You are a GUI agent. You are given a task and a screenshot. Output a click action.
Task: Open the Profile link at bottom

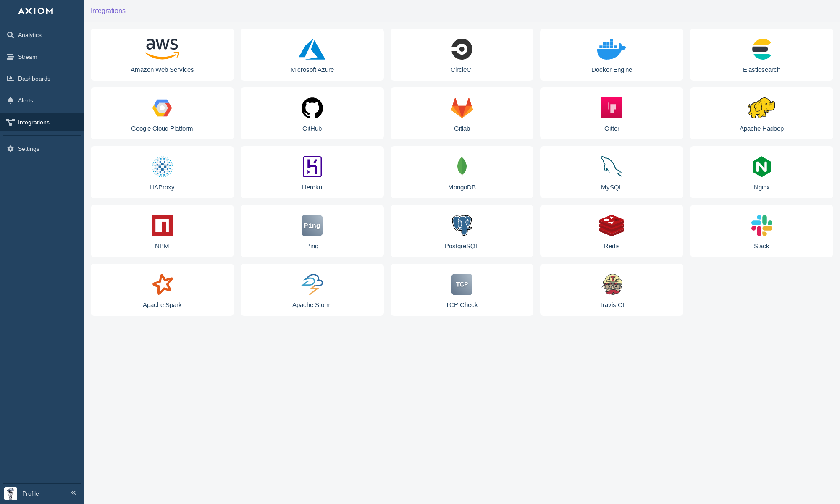coord(30,493)
